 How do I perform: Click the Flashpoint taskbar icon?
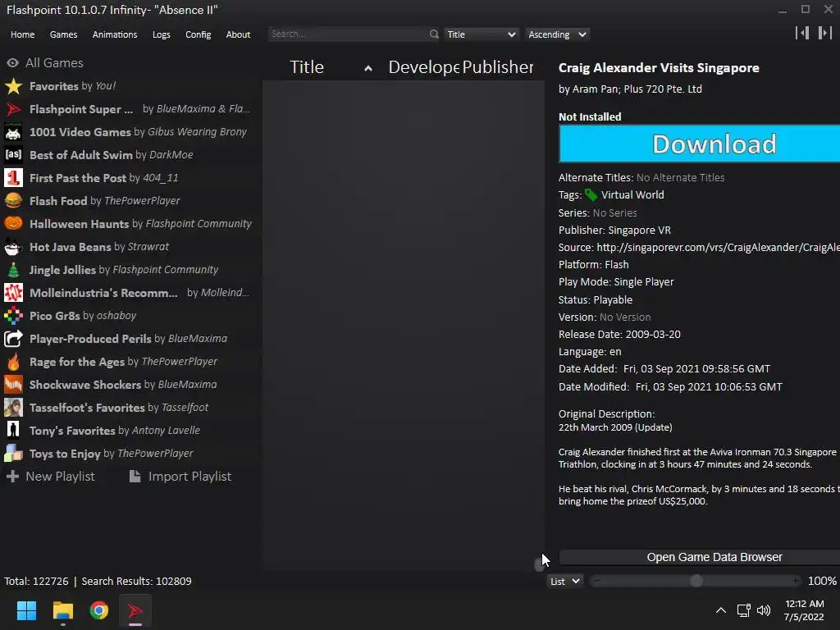tap(135, 610)
